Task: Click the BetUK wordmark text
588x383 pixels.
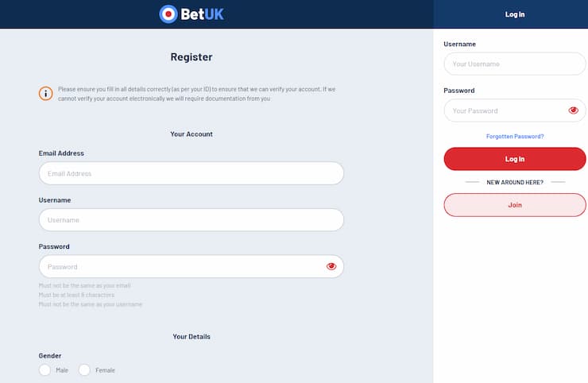Action: coord(203,14)
